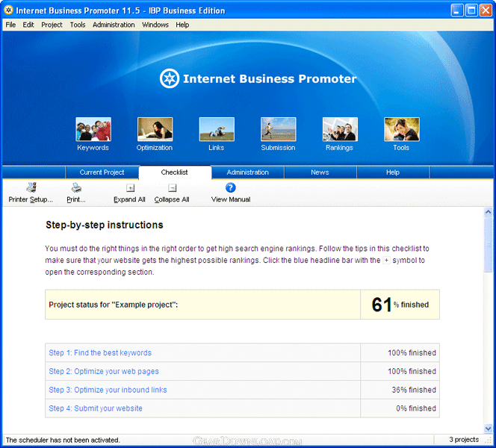Expand Step 1: Find the best keywords
The width and height of the screenshot is (496, 448).
point(100,353)
